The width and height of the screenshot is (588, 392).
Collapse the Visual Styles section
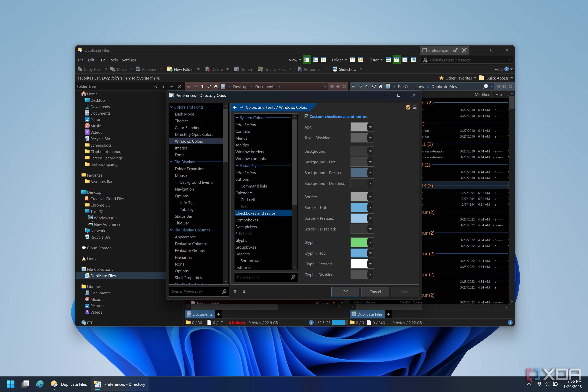237,165
